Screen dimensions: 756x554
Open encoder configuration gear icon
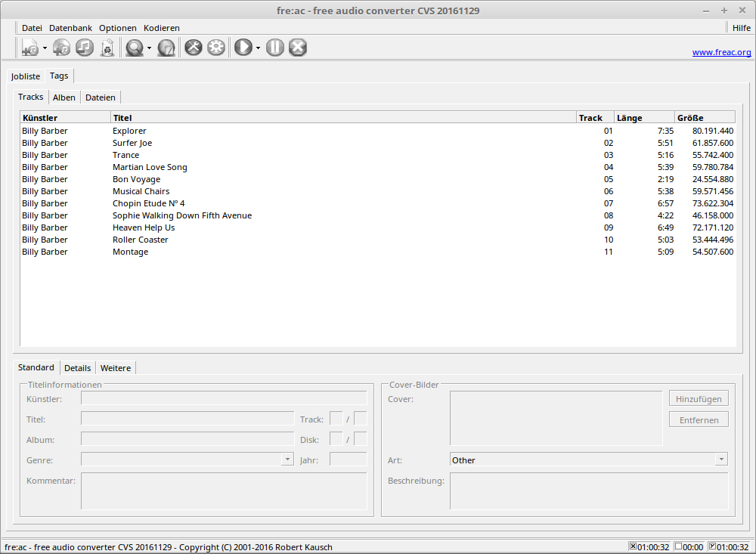tap(216, 48)
